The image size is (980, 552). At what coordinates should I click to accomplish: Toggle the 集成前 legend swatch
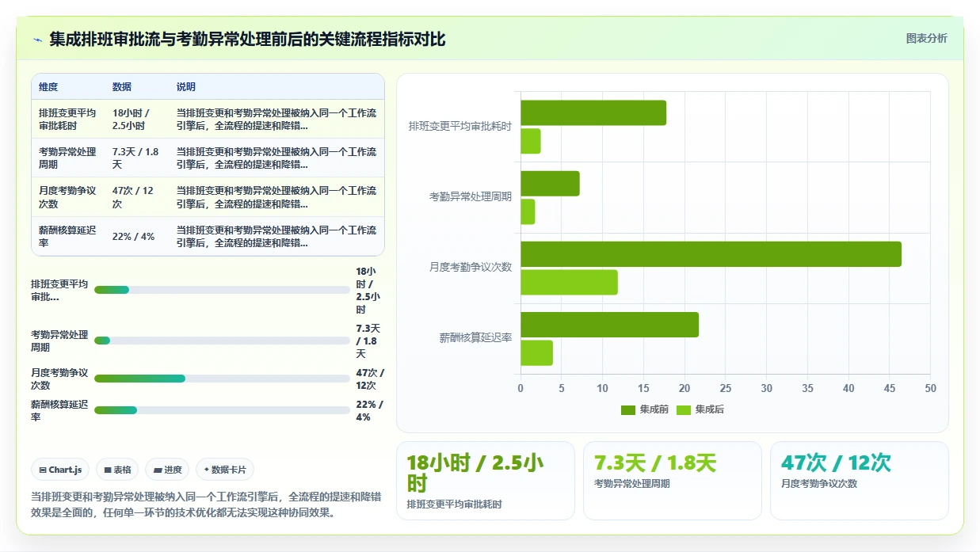(x=627, y=409)
